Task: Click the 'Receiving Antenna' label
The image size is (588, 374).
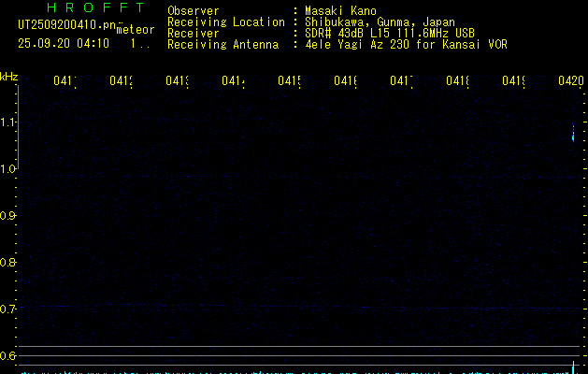Action: tap(222, 45)
